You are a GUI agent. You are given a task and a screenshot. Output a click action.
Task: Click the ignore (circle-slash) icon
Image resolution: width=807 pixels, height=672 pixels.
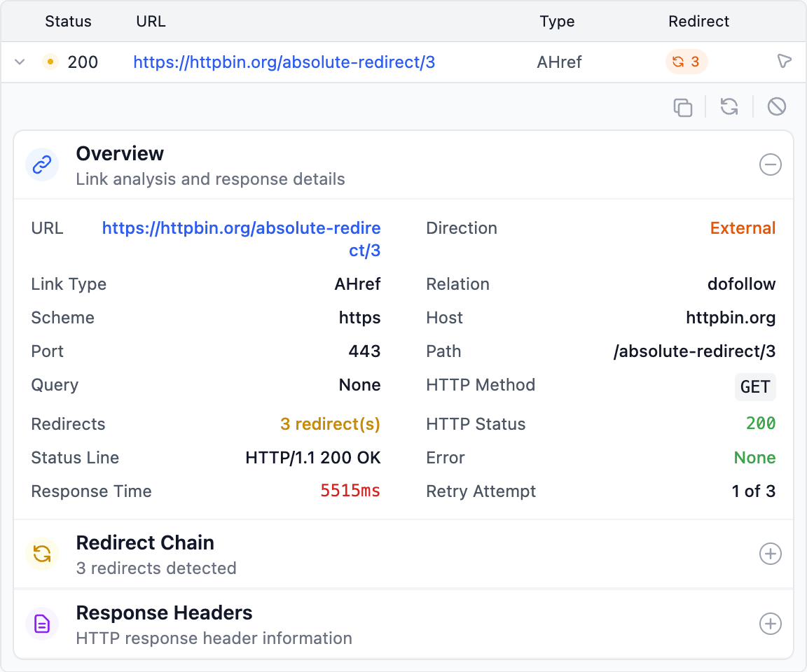(776, 106)
